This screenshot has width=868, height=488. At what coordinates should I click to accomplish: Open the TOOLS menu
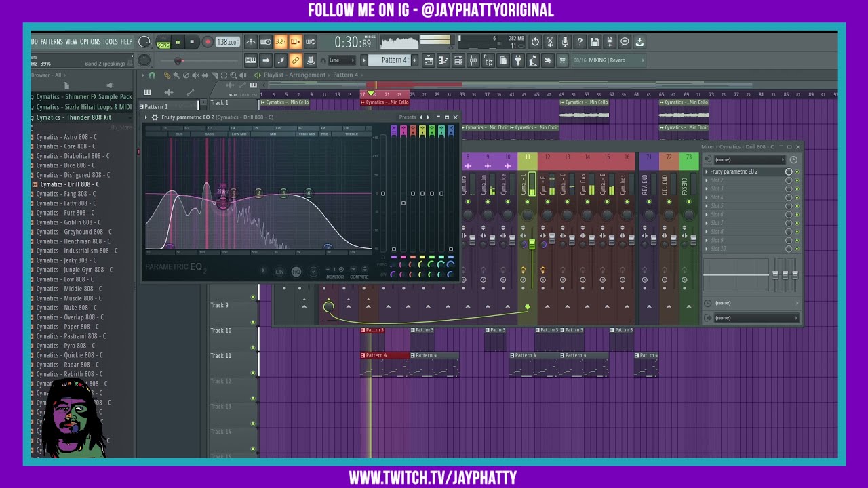[x=111, y=42]
